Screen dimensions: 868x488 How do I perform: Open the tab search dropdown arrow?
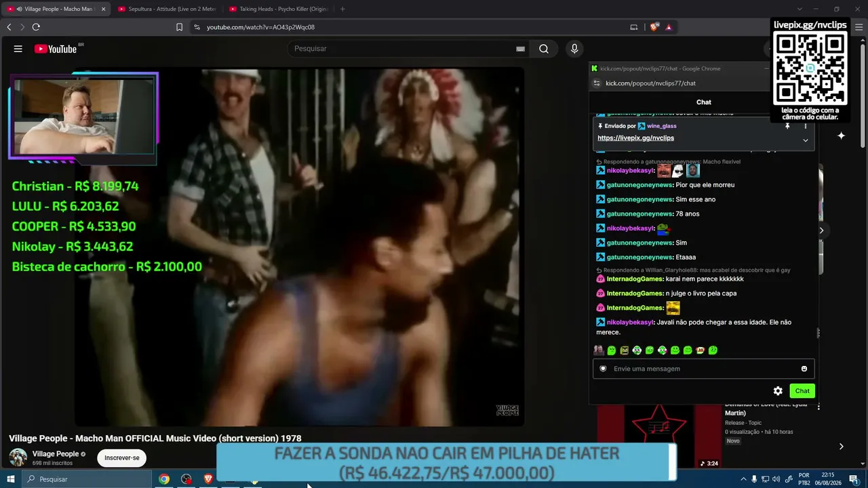(800, 9)
